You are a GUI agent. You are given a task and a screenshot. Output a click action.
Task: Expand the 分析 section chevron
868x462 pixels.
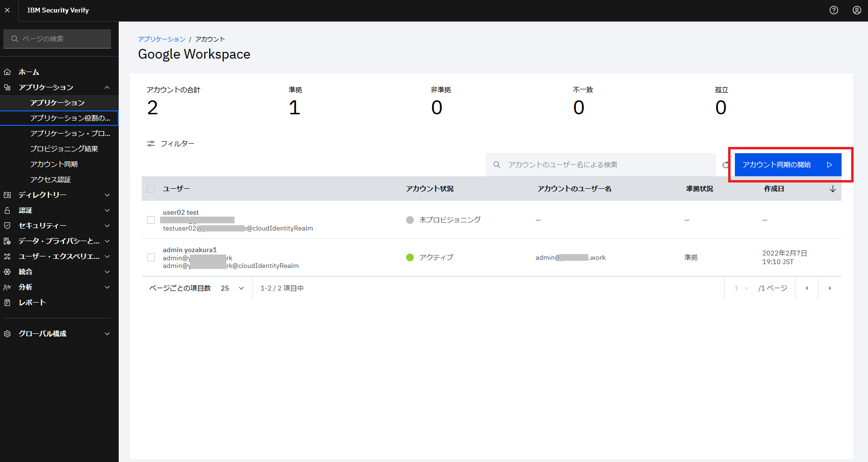pos(107,287)
